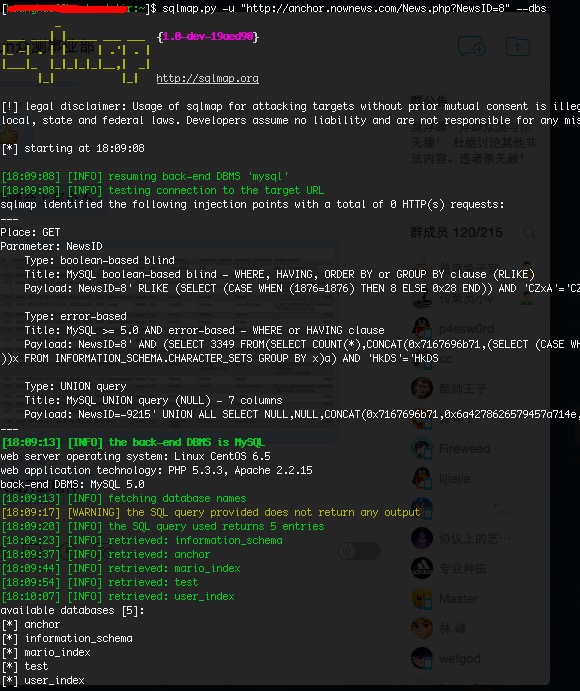Click "resuming back-end DBMS 'mysql'" line
The image size is (580, 691).
click(145, 176)
